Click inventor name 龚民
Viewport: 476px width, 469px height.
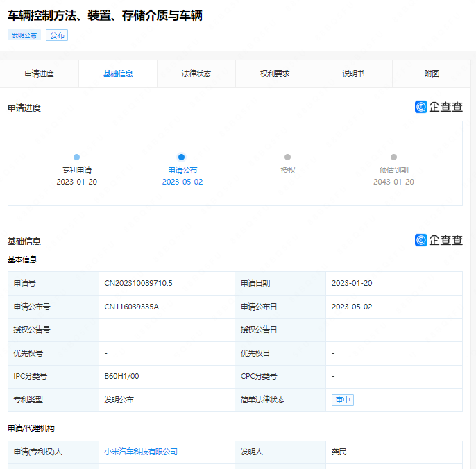[x=339, y=452]
